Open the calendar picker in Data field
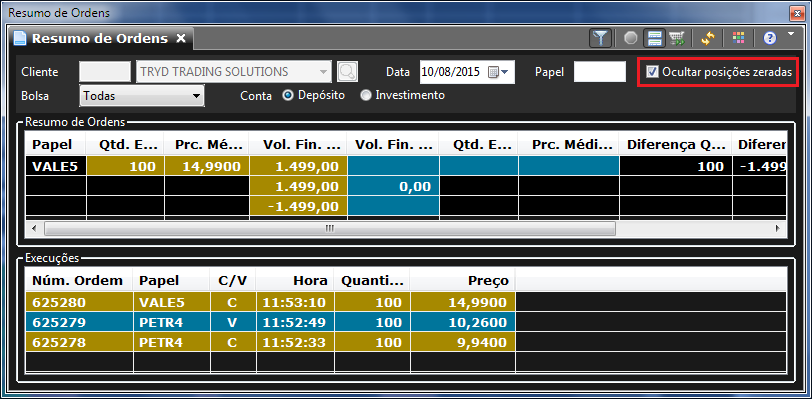Image resolution: width=812 pixels, height=399 pixels. click(x=498, y=72)
